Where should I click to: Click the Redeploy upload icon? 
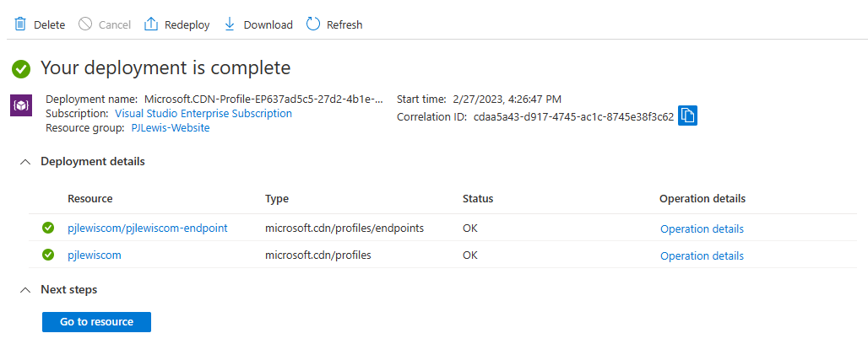pyautogui.click(x=151, y=24)
